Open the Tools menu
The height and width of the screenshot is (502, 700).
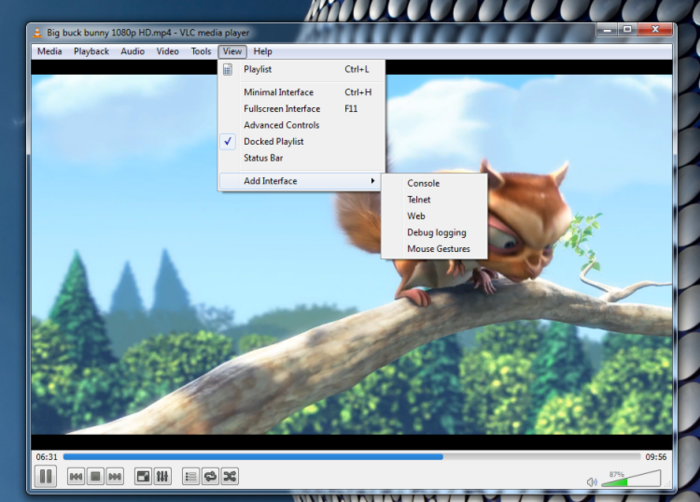pos(201,51)
